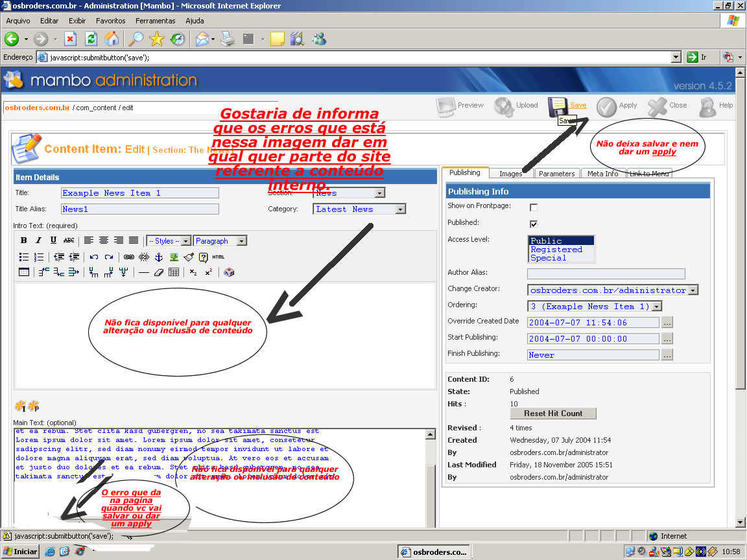Clean up messy code with the brush icon
747x560 pixels.
189,257
